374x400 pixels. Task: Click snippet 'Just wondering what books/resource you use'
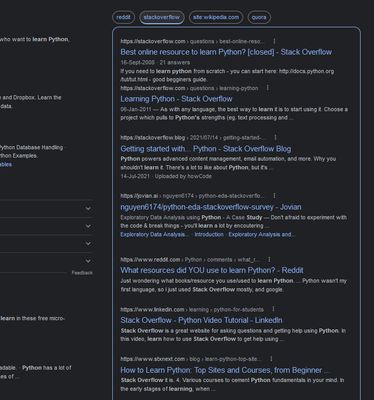[234, 285]
